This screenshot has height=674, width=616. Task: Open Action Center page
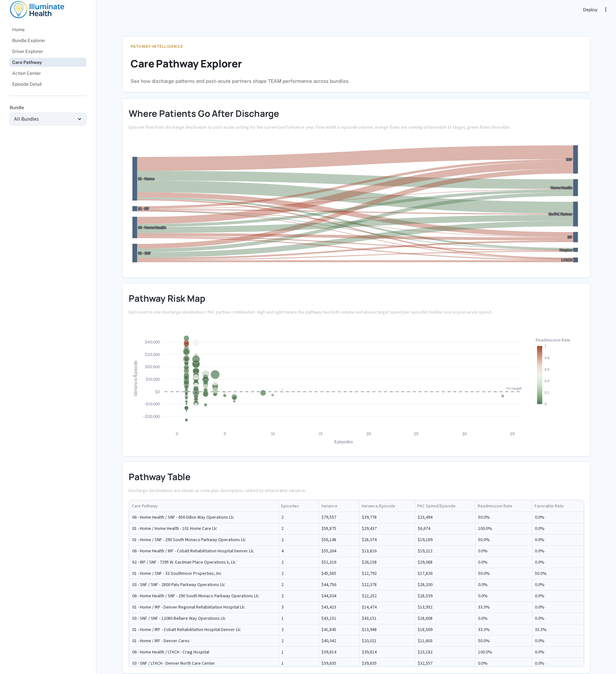coord(48,73)
